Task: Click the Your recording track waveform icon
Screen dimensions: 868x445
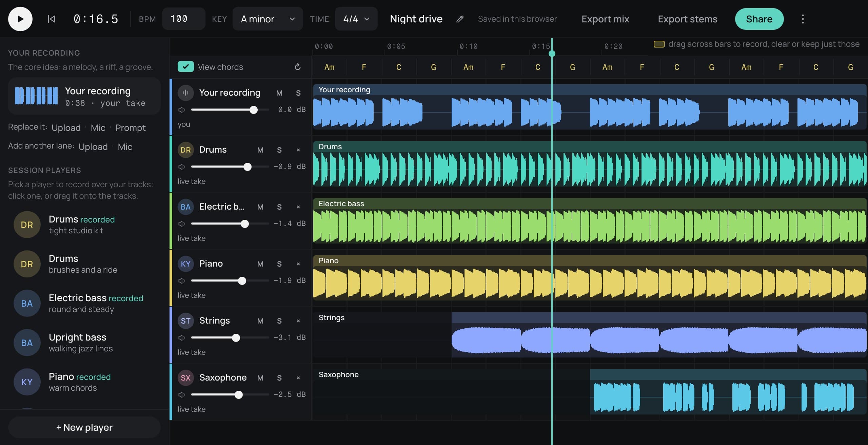Action: 186,93
